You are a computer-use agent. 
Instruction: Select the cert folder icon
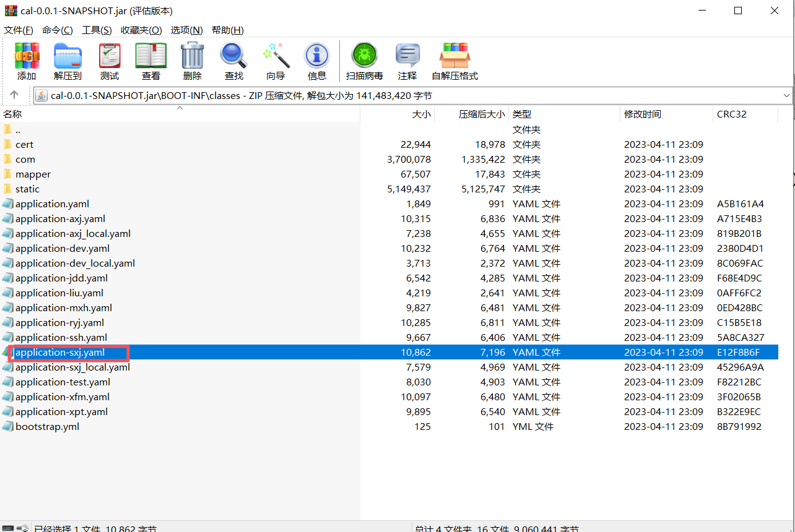[x=7, y=144]
